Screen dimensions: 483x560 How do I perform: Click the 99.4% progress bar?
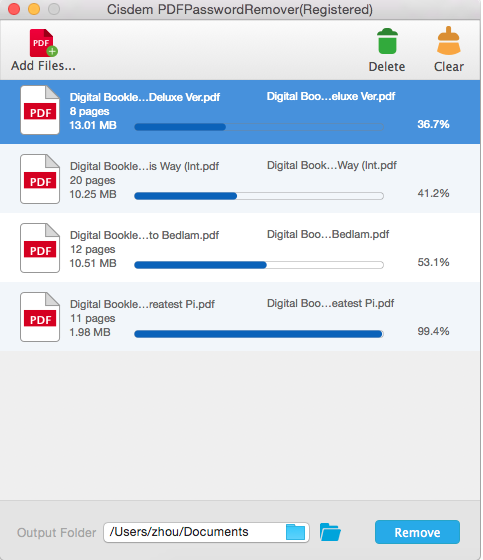(x=259, y=334)
